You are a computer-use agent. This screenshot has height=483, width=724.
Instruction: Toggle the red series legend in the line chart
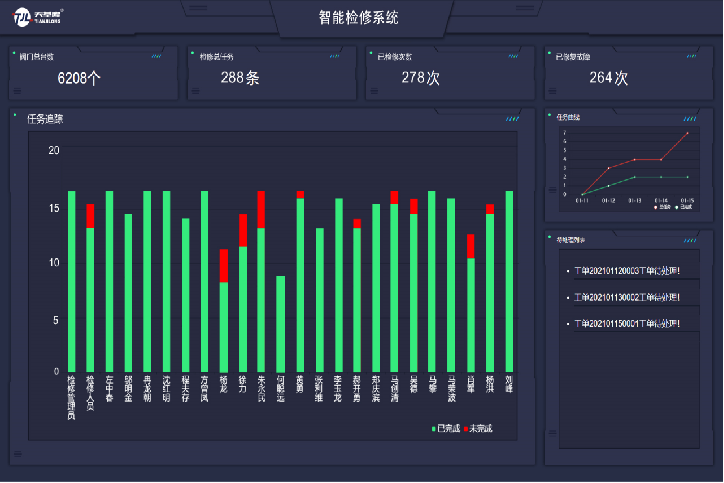655,207
